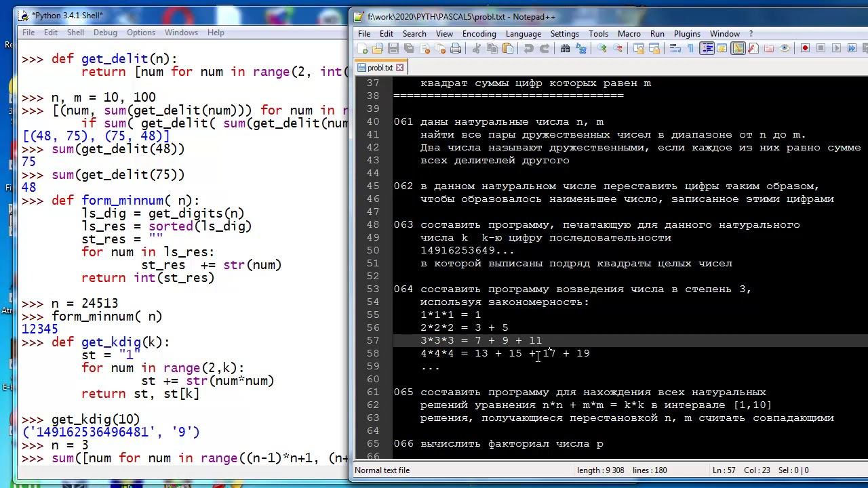Viewport: 868px width, 488px height.
Task: Open Help menu in Python Shell
Action: (x=216, y=33)
